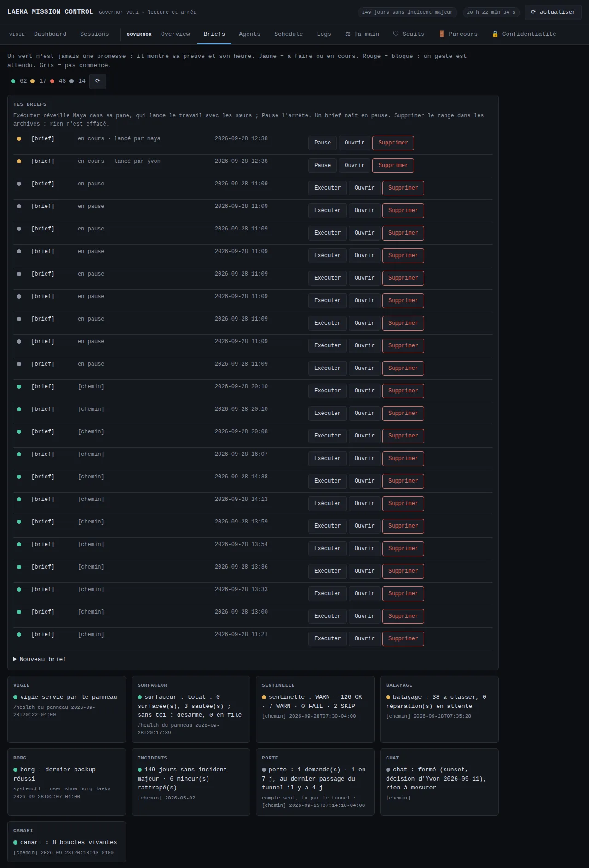This screenshot has height=868, width=589.
Task: Select the Agents tab
Action: (x=249, y=34)
